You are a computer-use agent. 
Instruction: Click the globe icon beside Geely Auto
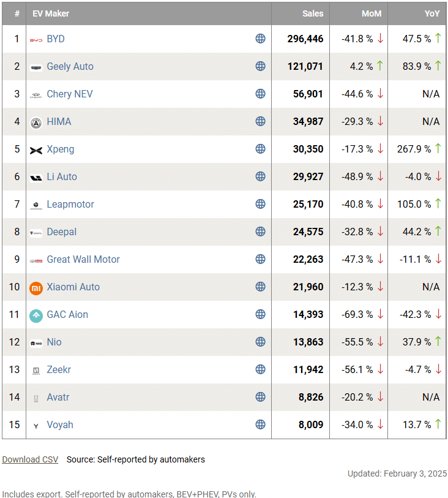coord(260,66)
